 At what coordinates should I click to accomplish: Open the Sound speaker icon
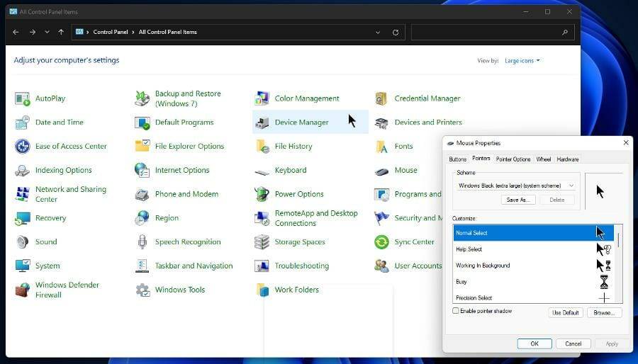point(23,242)
